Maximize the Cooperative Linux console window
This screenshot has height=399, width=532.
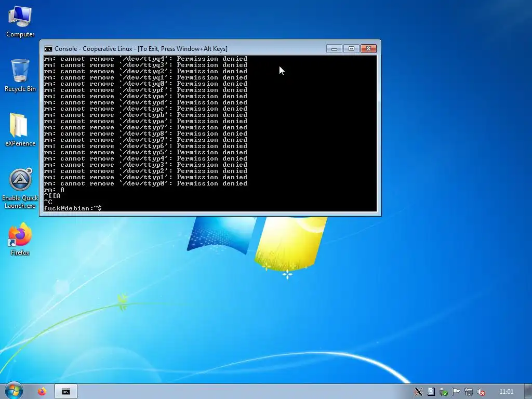coord(351,49)
